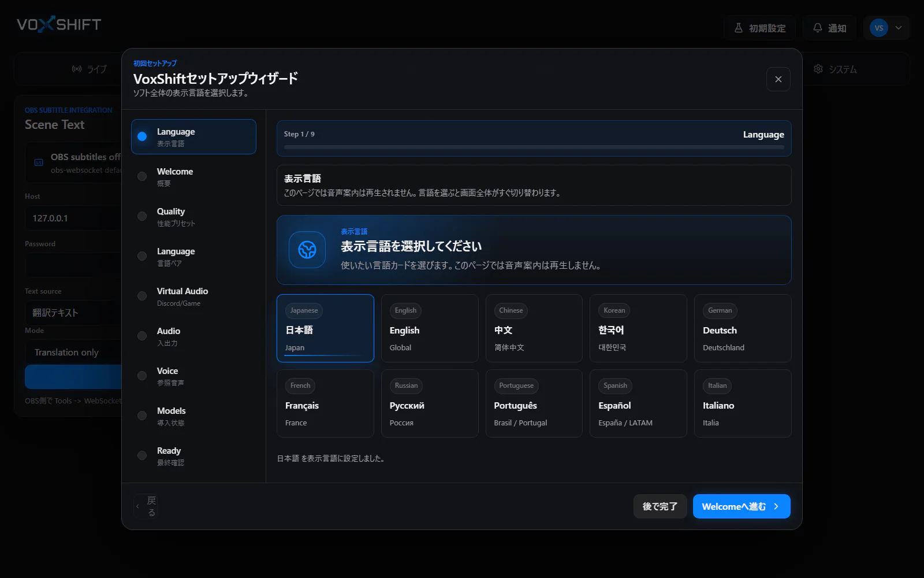Screen dimensions: 924x578
Task: Open the 通知 notifications button
Action: tap(830, 28)
